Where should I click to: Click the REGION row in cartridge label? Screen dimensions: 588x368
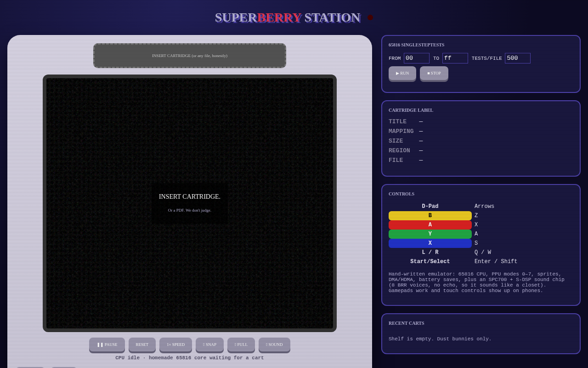pos(481,151)
